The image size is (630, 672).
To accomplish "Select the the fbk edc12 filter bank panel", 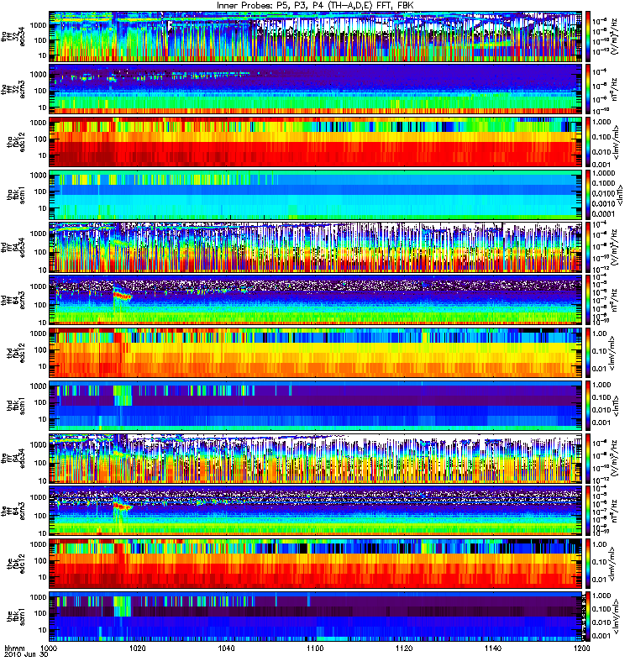I will 316,564.
